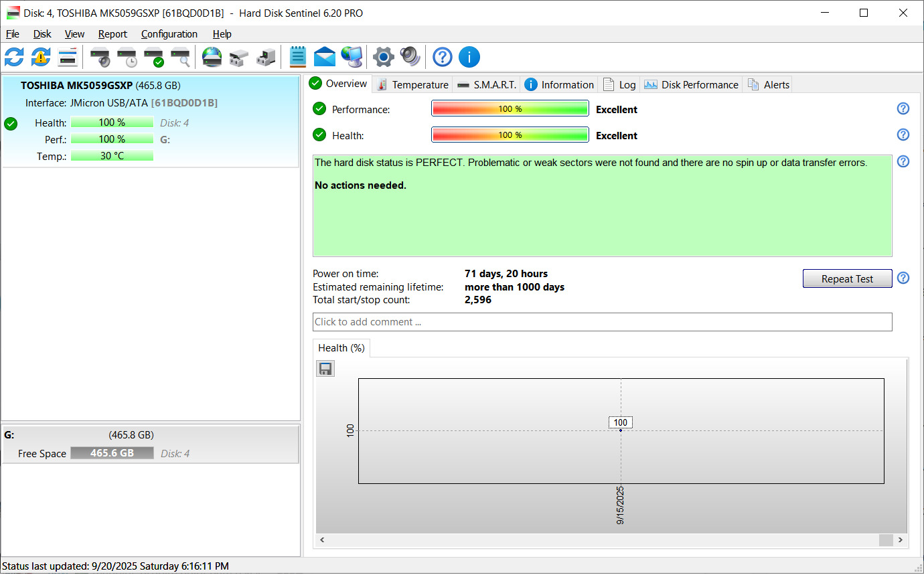
Task: Click the graph's right scroll arrow
Action: (x=901, y=540)
